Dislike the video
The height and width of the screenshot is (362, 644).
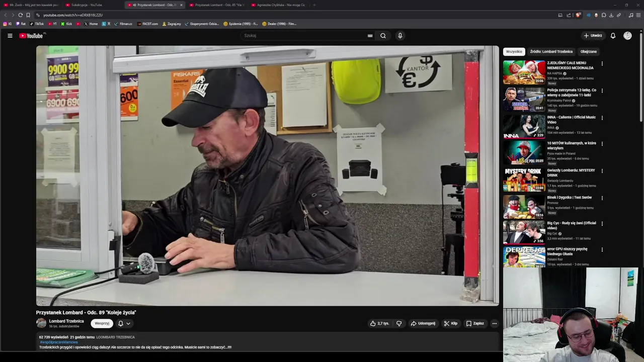[x=399, y=323]
